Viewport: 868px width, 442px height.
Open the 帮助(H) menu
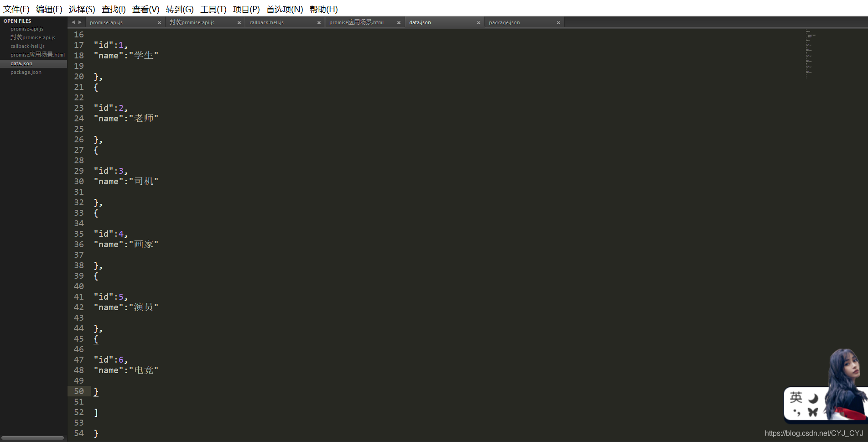tap(324, 9)
